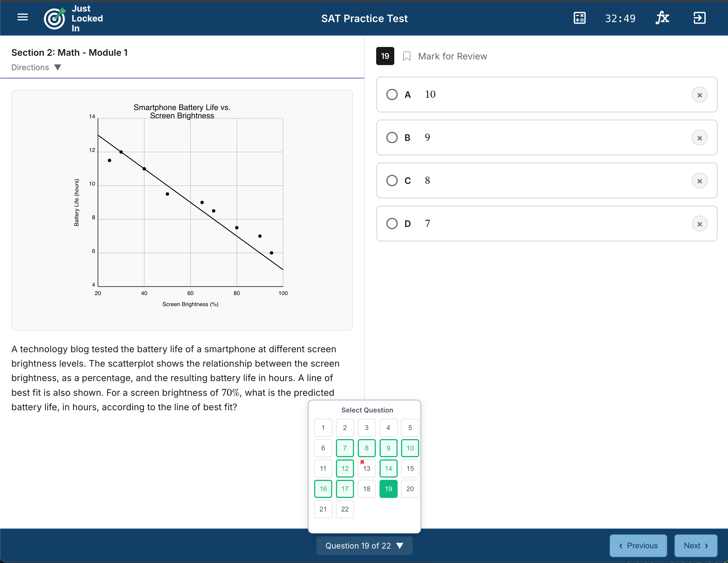Click the timer showing 32:49
The image size is (728, 563).
[x=620, y=18]
